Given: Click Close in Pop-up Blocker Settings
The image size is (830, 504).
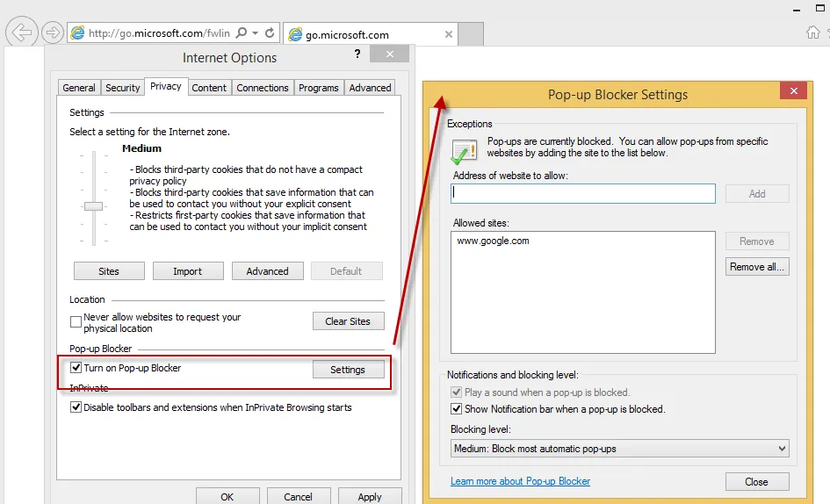Looking at the screenshot, I should click(x=757, y=482).
